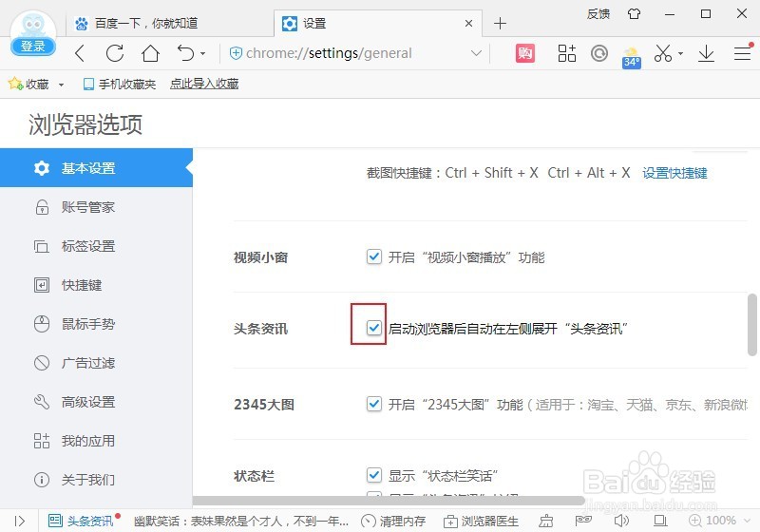
Task: Expand the zoom level dropdown arrow
Action: coord(747,521)
